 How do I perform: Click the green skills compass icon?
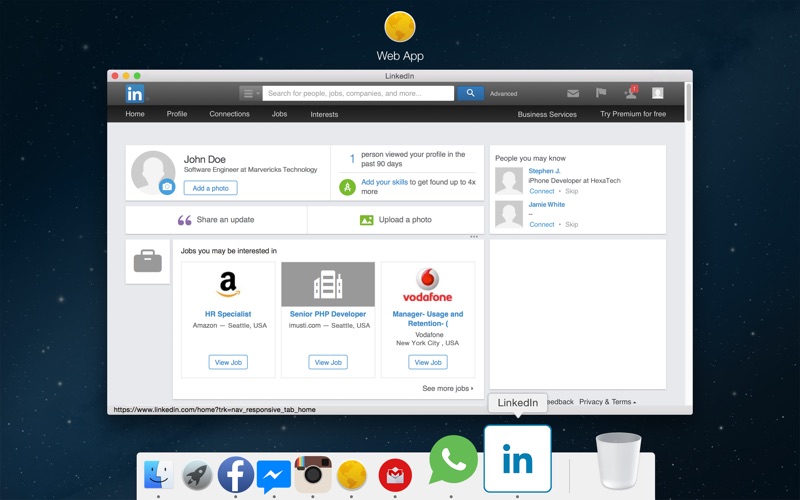347,187
